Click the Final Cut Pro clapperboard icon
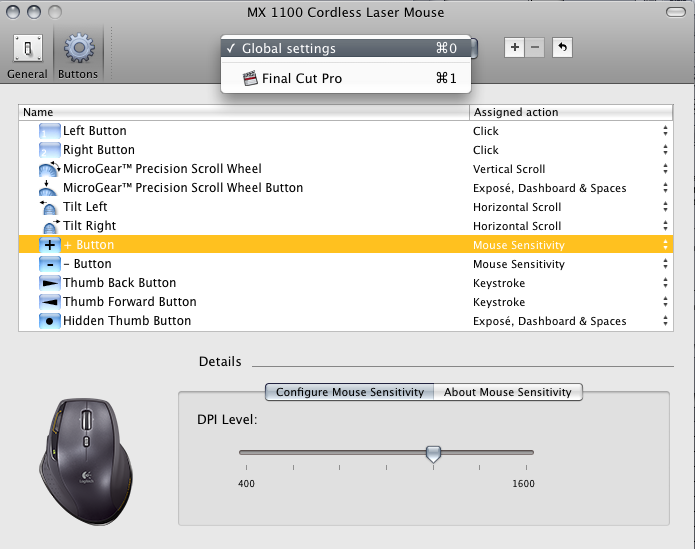 (x=250, y=78)
